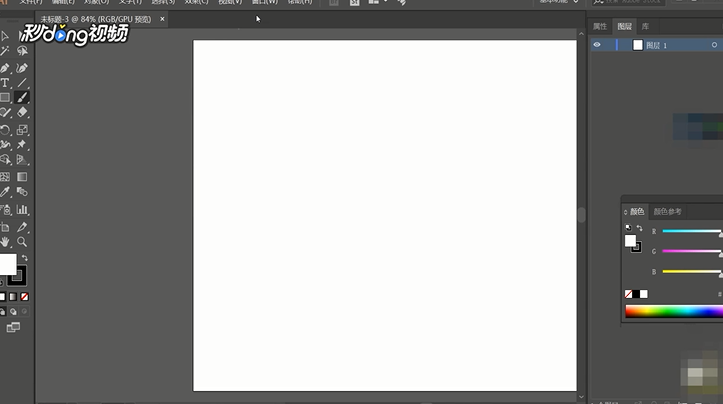Reset default fill and stroke in Color panel
This screenshot has height=404, width=723.
point(628,228)
